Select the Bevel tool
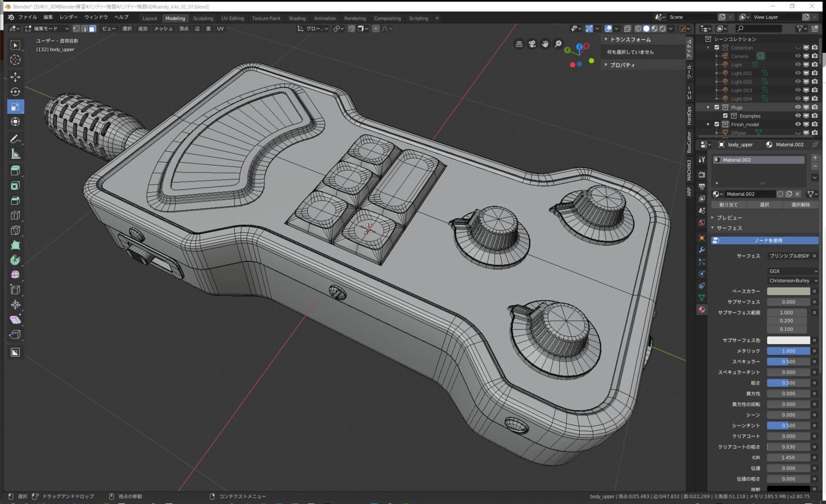The image size is (826, 504). (15, 201)
